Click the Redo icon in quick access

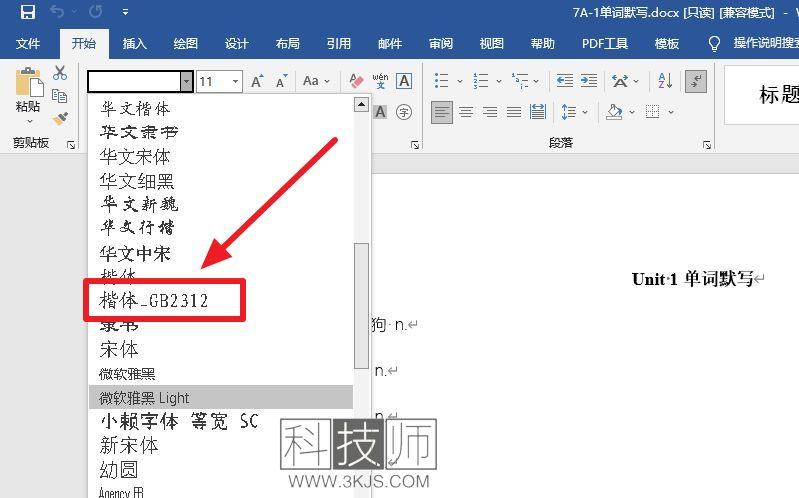point(96,12)
